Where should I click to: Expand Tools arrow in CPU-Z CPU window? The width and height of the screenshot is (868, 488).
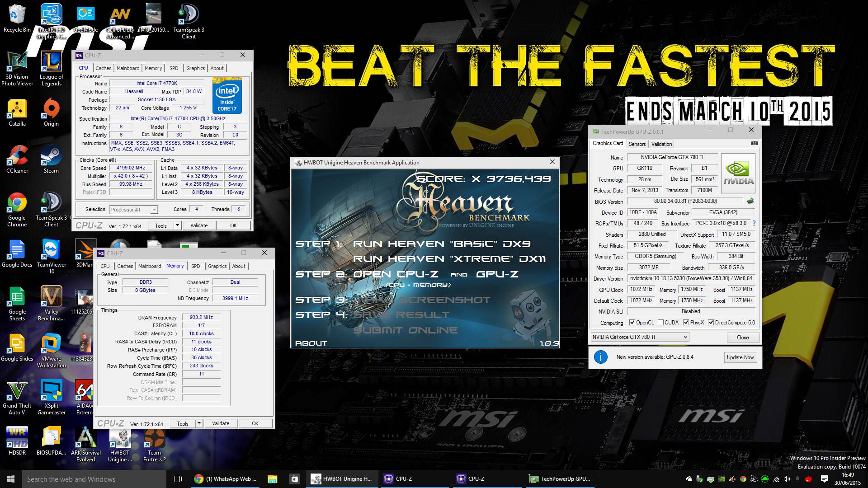tap(177, 225)
